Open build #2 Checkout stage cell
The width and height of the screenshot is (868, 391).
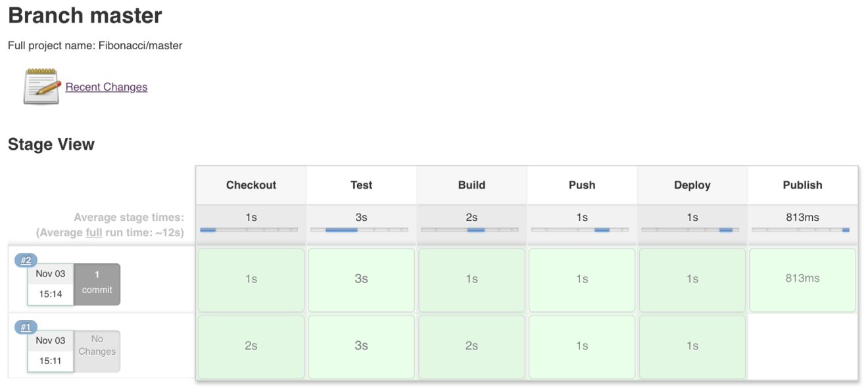[x=251, y=279]
